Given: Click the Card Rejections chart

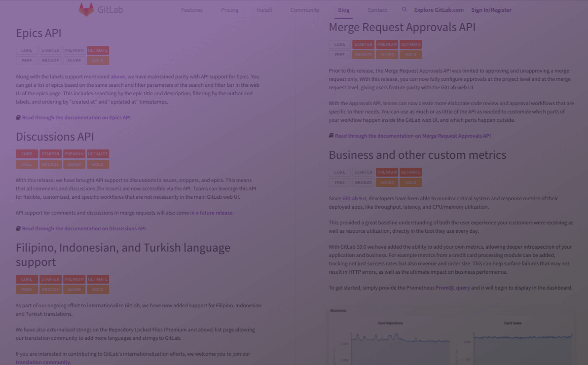Looking at the screenshot, I should pyautogui.click(x=390, y=341).
